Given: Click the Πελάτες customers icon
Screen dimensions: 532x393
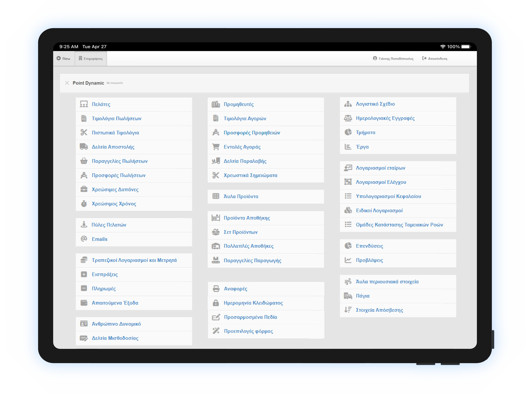Looking at the screenshot, I should click(84, 104).
